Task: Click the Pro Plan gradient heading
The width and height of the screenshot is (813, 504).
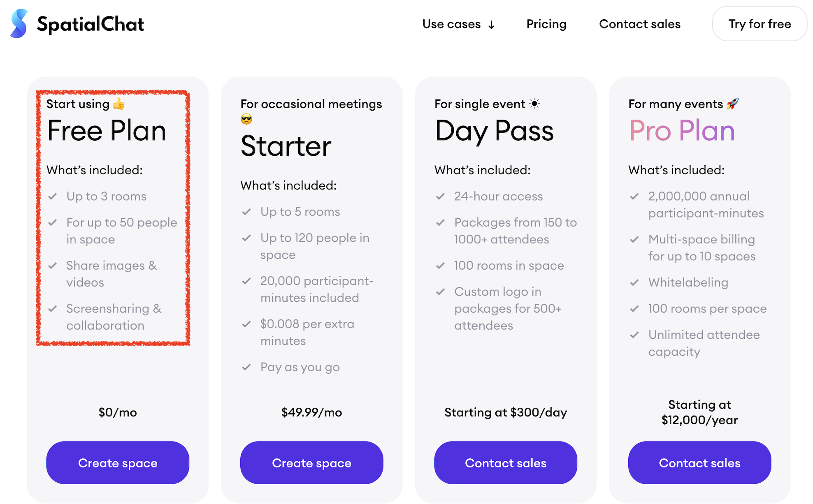Action: point(682,131)
